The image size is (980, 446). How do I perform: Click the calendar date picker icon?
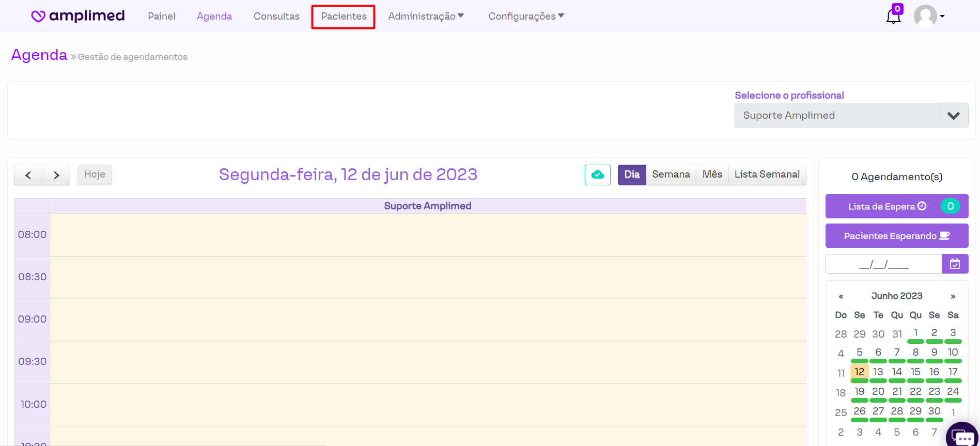point(955,264)
